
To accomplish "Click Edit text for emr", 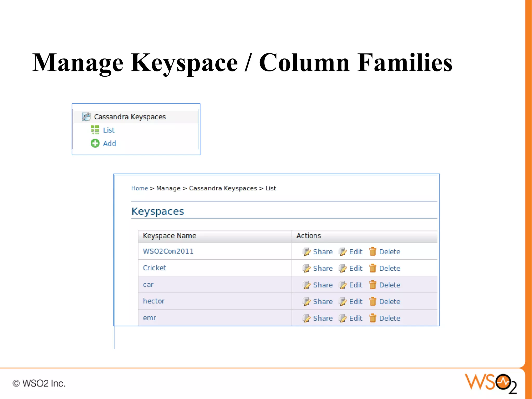I will click(356, 318).
